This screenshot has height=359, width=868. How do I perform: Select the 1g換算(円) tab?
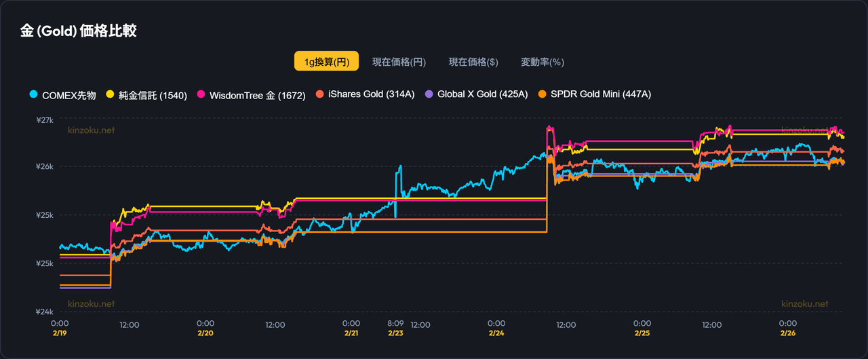click(x=326, y=62)
